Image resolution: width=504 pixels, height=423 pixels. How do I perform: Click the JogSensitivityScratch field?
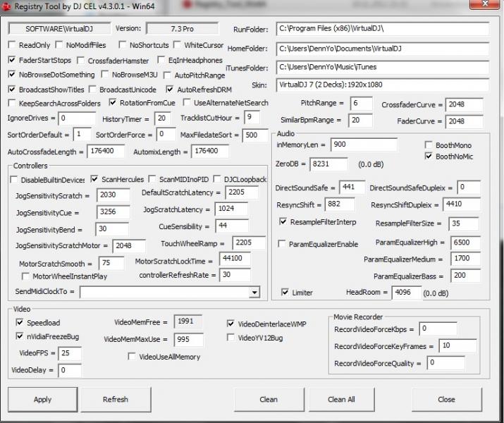(113, 195)
